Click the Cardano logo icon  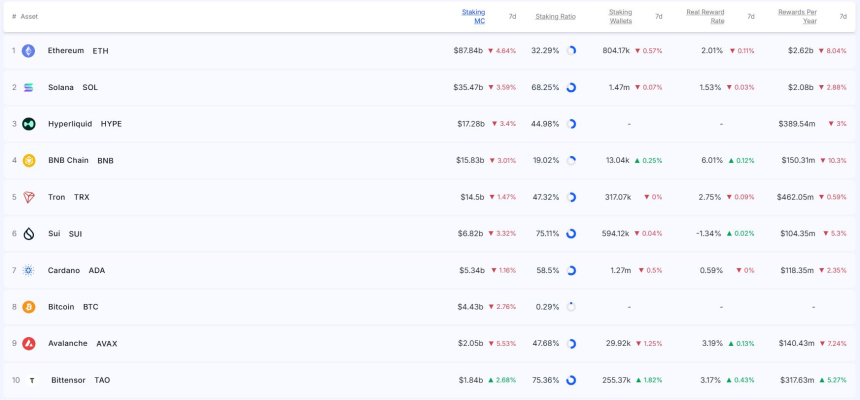coord(28,270)
